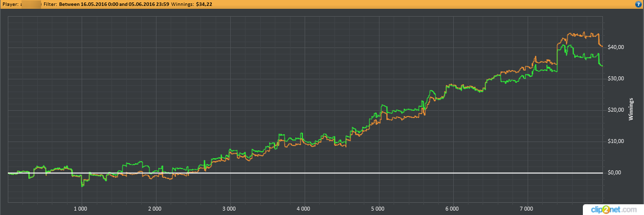This screenshot has width=644, height=215.
Task: Click the $40,00 y-axis label
Action: click(615, 47)
